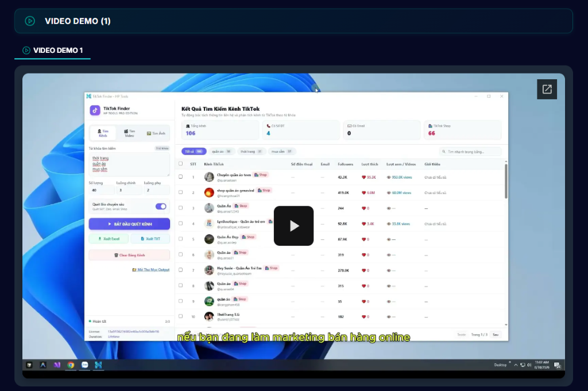The height and width of the screenshot is (391, 588).
Task: Click the Luồng chính field showing 3
Action: (x=129, y=190)
